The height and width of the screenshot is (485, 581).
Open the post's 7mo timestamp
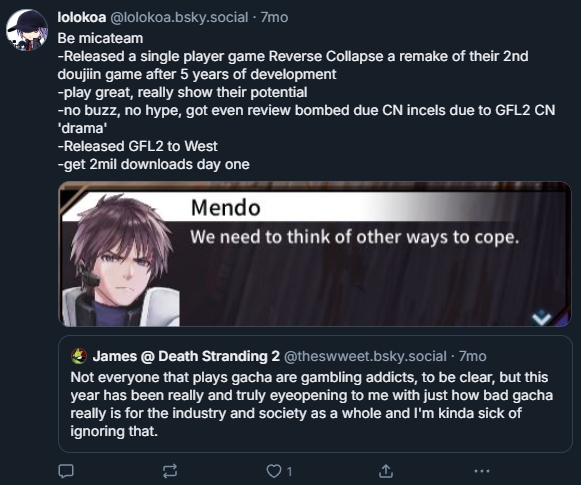click(274, 17)
